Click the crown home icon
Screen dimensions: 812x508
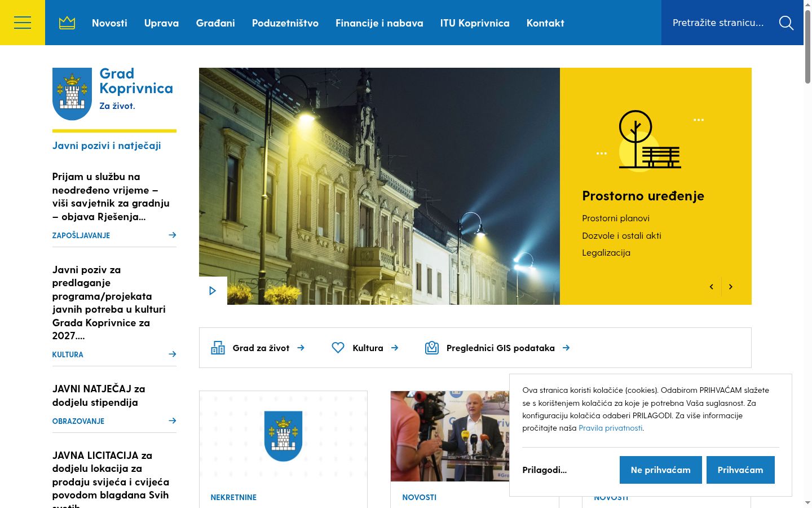(67, 23)
